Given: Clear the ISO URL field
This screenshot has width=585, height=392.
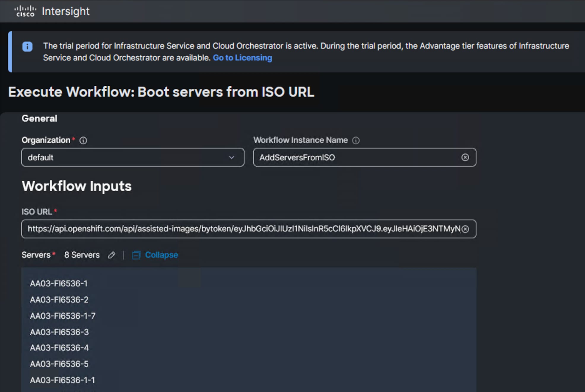Looking at the screenshot, I should (x=465, y=229).
